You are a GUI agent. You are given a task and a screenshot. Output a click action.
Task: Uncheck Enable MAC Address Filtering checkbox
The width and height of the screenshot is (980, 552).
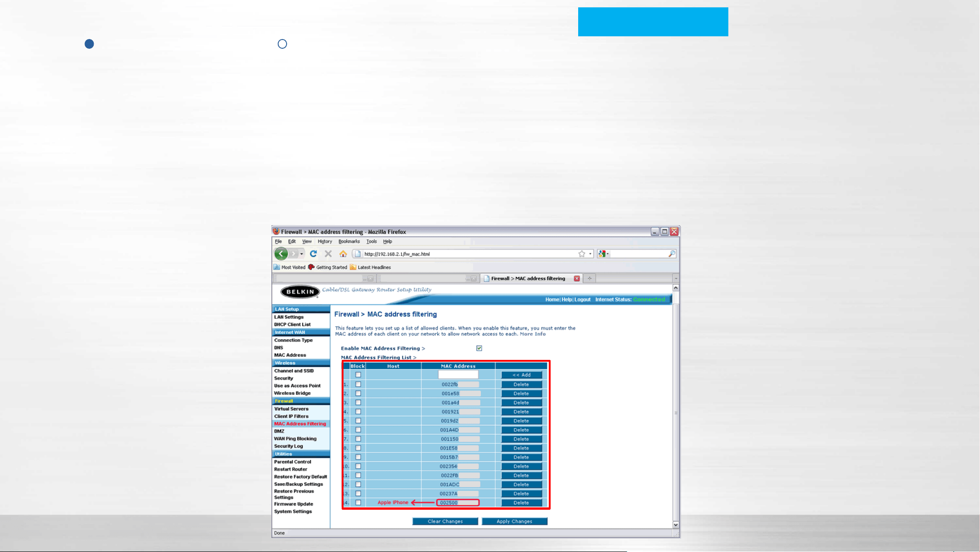pyautogui.click(x=479, y=348)
